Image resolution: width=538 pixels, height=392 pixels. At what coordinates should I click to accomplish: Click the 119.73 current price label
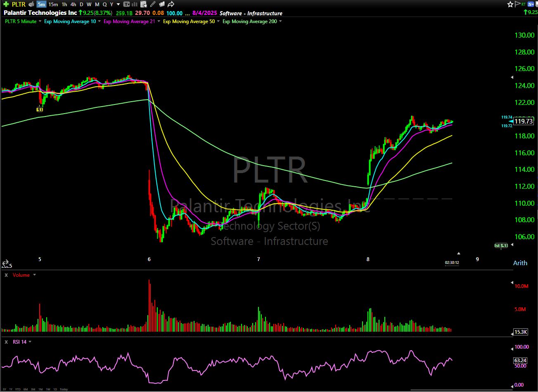pos(524,121)
